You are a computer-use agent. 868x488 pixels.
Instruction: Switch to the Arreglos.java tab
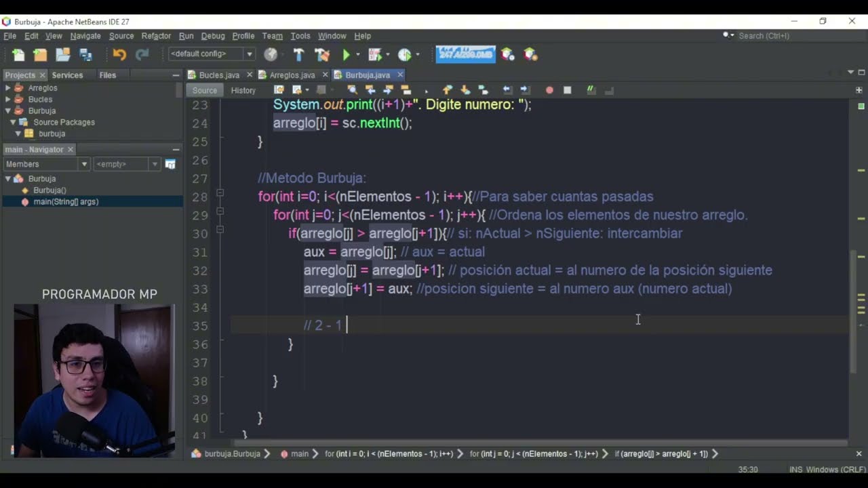click(292, 75)
